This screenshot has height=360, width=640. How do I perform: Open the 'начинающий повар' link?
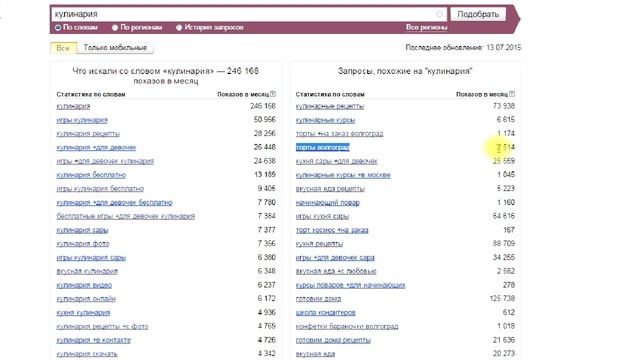tap(328, 202)
